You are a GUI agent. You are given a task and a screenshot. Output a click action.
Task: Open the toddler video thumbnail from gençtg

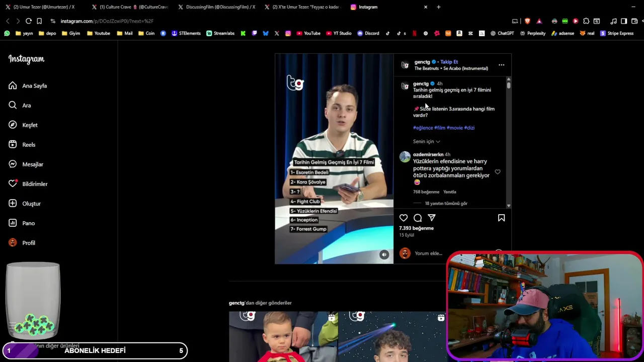pos(283,336)
